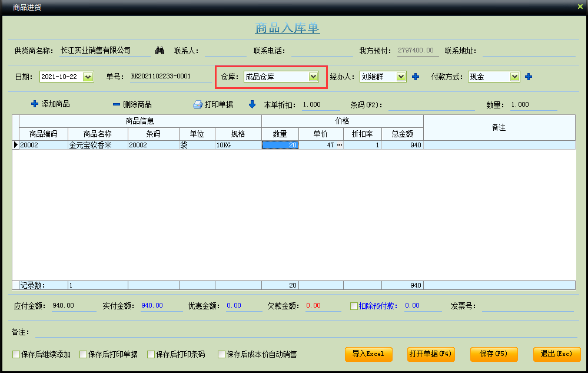588x373 pixels.
Task: Click the 数量 column header
Action: pos(280,134)
